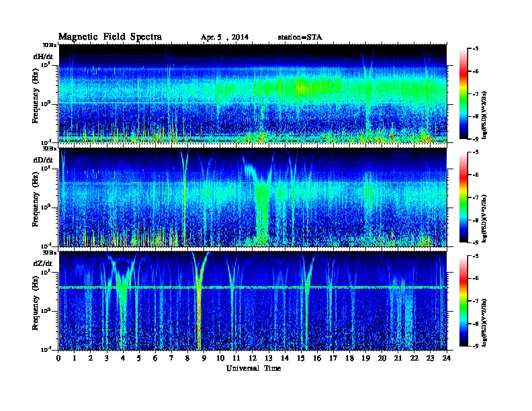
Task: Click the hour tick label "15"
Action: tap(301, 358)
